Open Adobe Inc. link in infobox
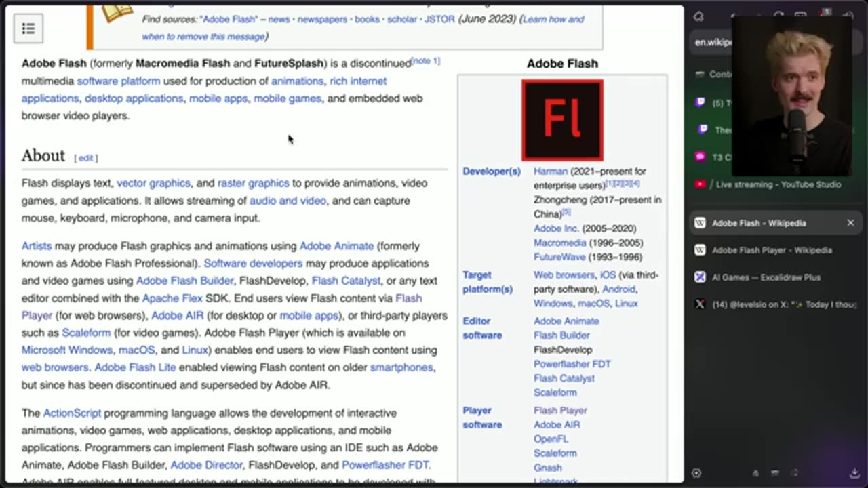This screenshot has height=488, width=868. [x=556, y=228]
